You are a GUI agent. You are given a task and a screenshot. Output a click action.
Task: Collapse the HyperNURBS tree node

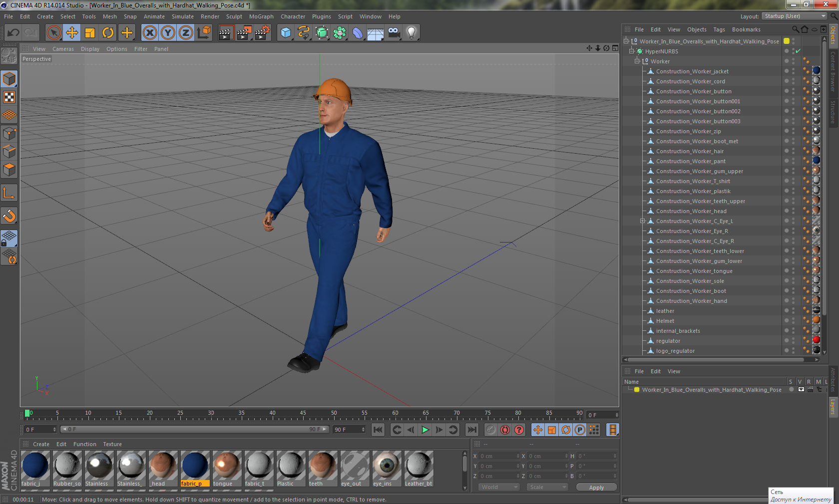pyautogui.click(x=631, y=51)
